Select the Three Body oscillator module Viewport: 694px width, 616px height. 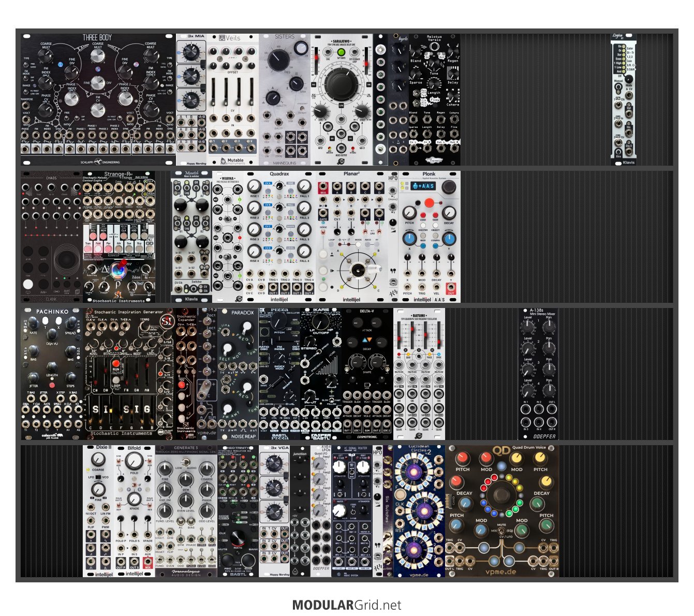click(98, 100)
